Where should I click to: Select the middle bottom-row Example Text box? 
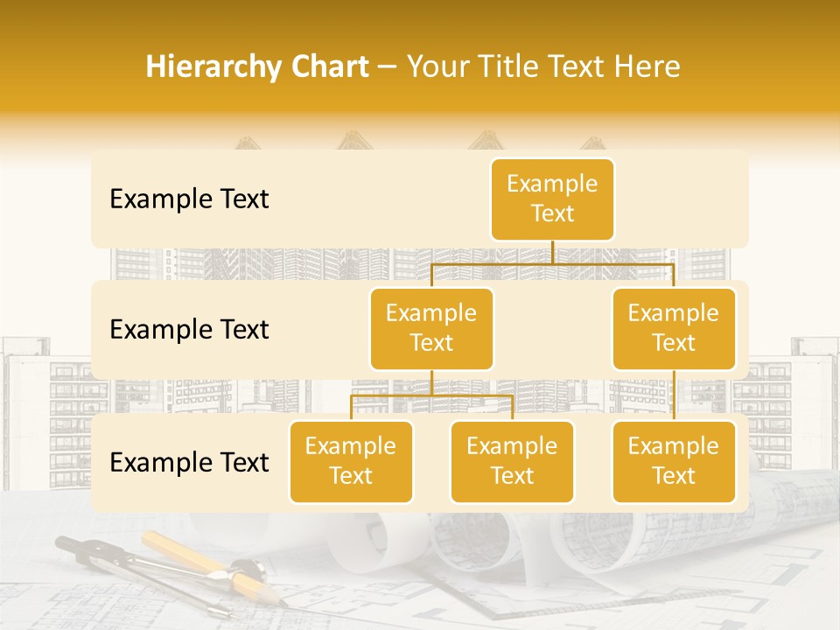512,462
